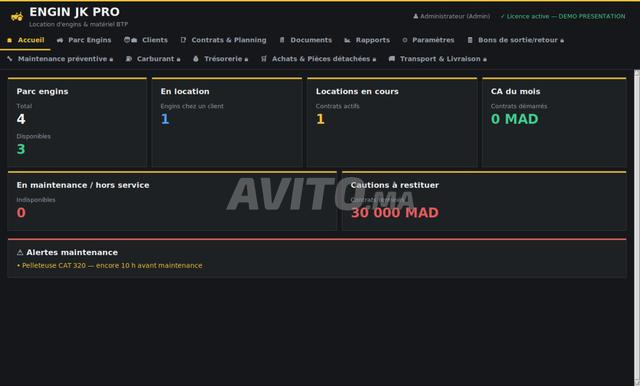Click the En location card heading

click(x=185, y=91)
